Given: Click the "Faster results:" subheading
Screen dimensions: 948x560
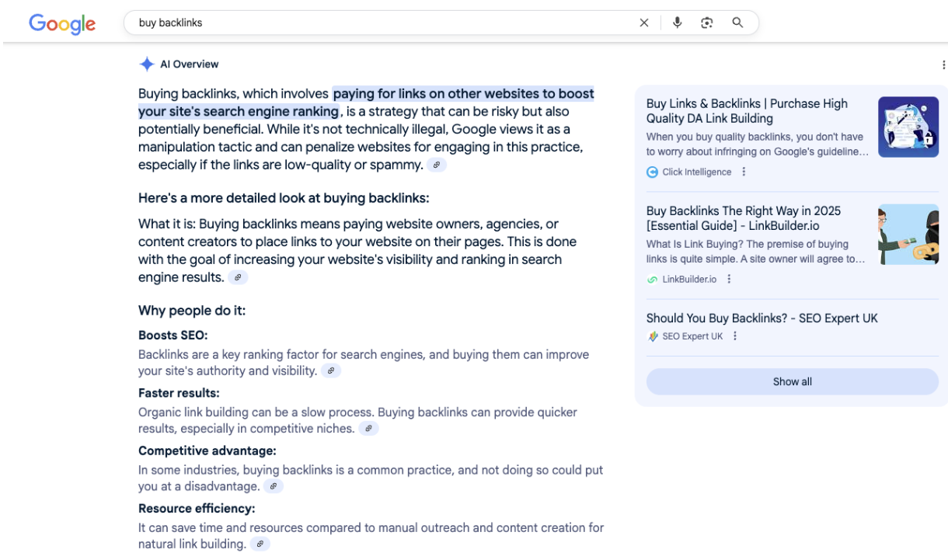Looking at the screenshot, I should tap(179, 393).
